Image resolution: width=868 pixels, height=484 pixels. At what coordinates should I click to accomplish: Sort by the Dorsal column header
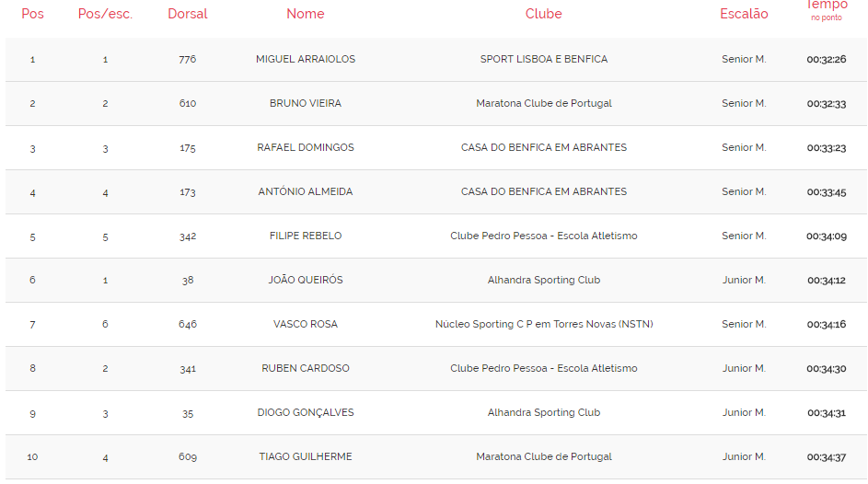(188, 14)
